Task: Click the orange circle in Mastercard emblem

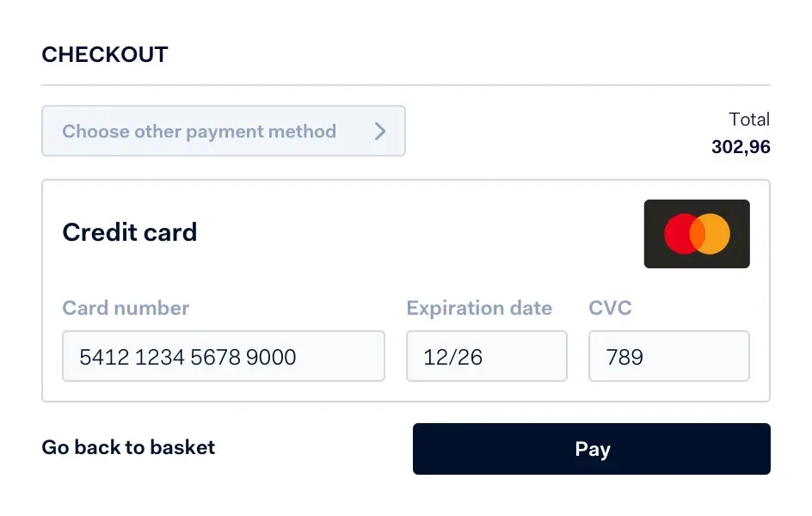Action: pyautogui.click(x=712, y=233)
